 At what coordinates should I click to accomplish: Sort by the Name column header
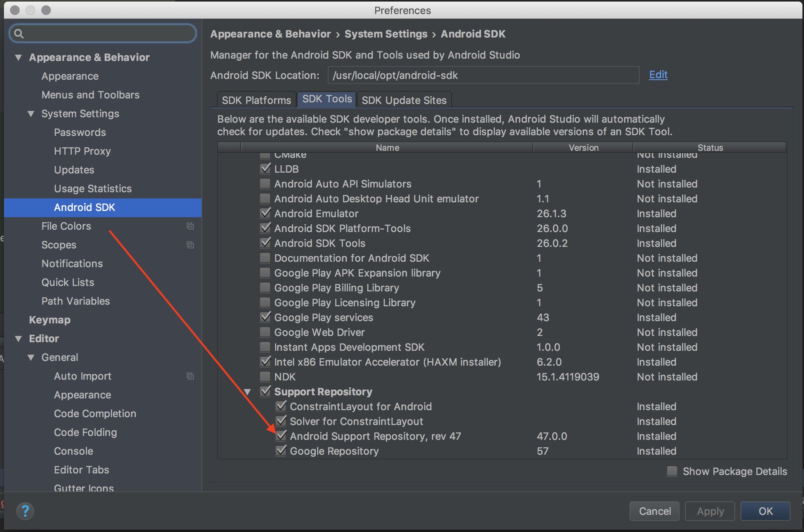tap(387, 148)
